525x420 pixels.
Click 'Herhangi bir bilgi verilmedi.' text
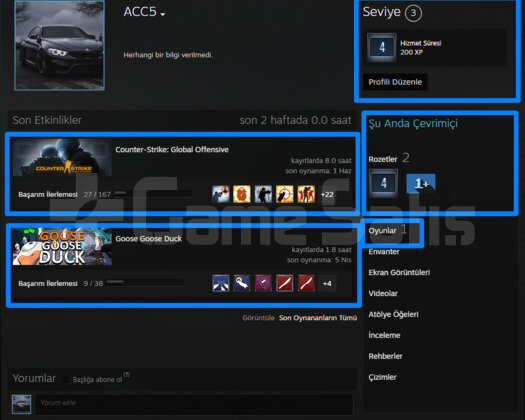click(168, 55)
